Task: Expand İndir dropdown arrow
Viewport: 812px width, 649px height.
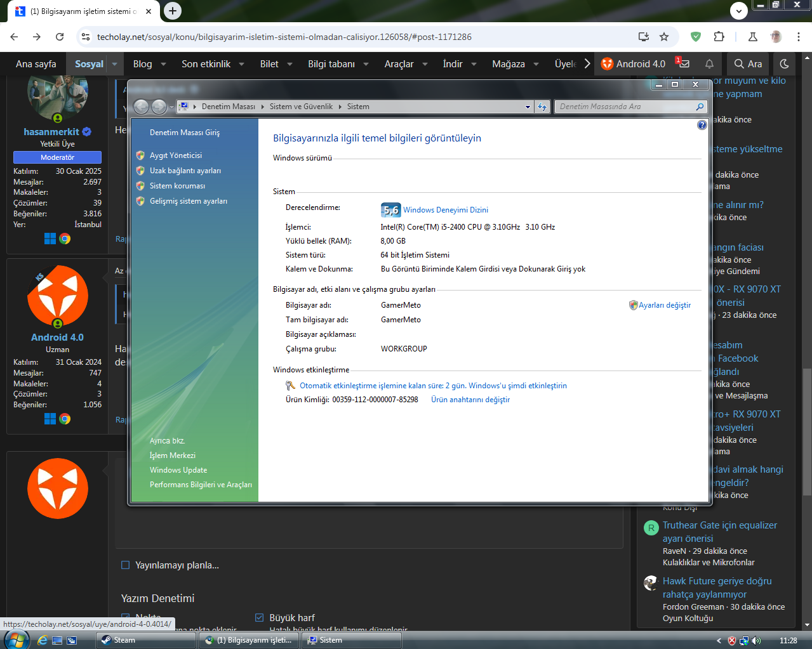Action: [474, 64]
